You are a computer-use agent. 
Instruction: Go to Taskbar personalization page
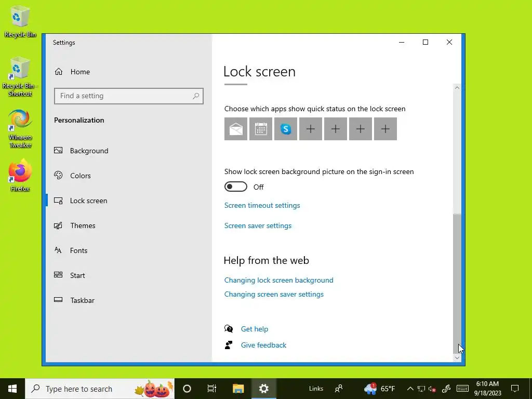click(129, 300)
